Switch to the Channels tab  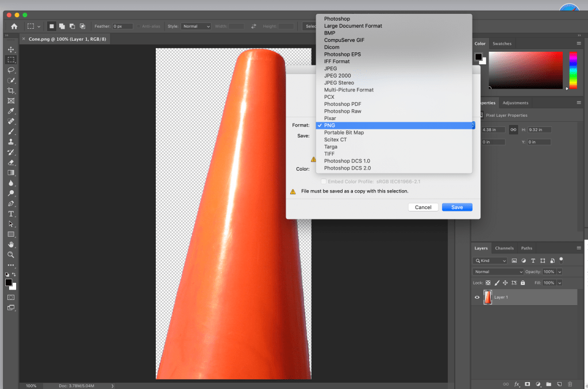(504, 248)
